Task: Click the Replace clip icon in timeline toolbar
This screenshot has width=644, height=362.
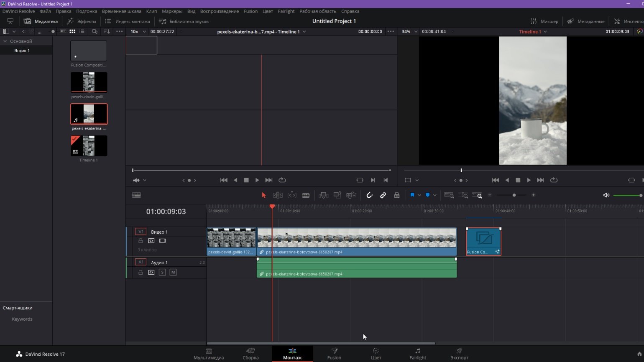Action: pos(351,195)
